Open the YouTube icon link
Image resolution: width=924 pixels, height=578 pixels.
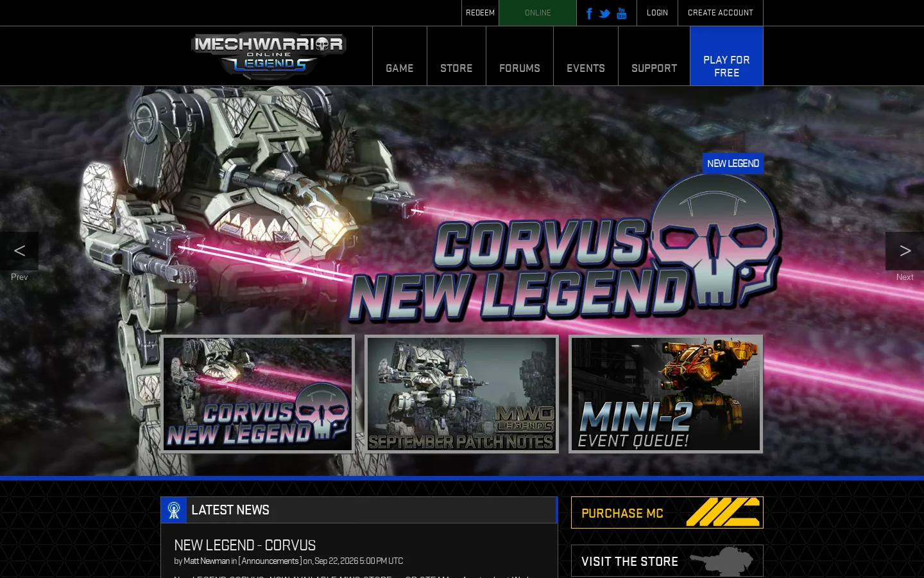622,13
